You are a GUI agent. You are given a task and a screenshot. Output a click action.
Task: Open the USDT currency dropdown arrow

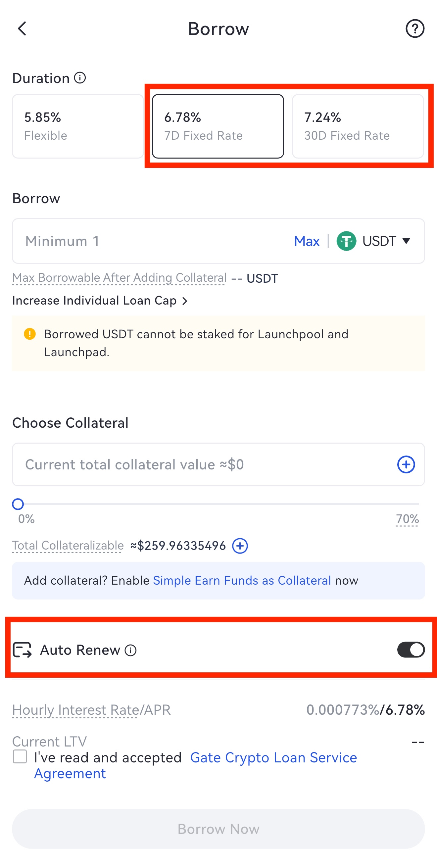pyautogui.click(x=406, y=241)
